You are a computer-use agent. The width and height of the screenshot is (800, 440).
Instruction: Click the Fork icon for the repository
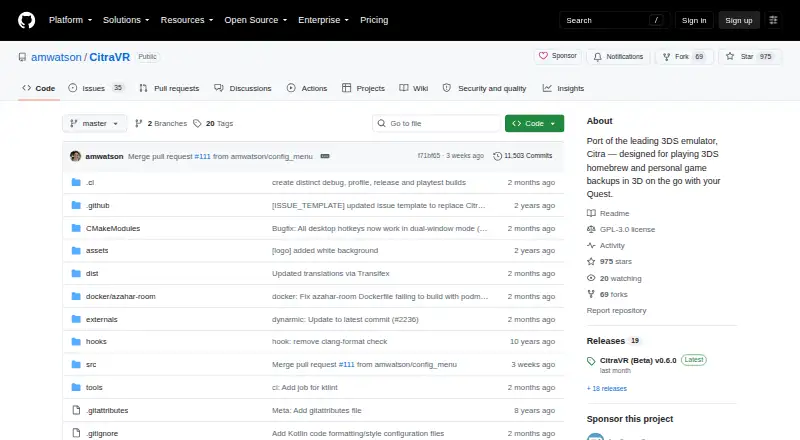tap(666, 57)
